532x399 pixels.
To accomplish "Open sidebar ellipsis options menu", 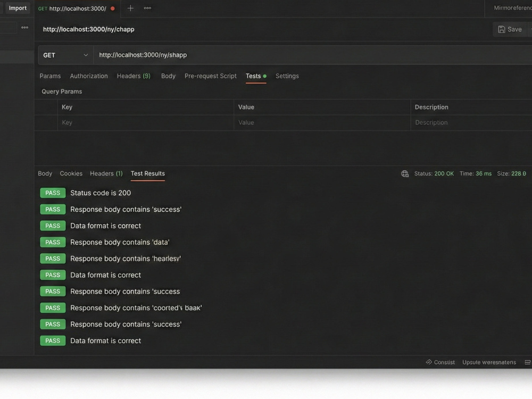I will (25, 28).
